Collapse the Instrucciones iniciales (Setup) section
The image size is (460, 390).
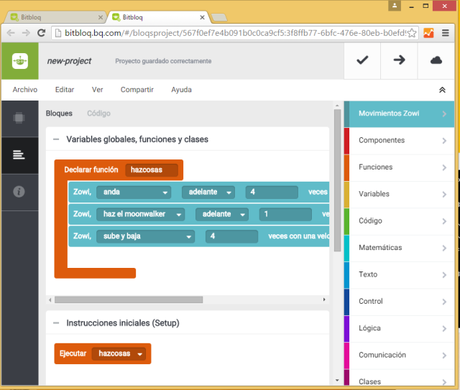tap(56, 323)
